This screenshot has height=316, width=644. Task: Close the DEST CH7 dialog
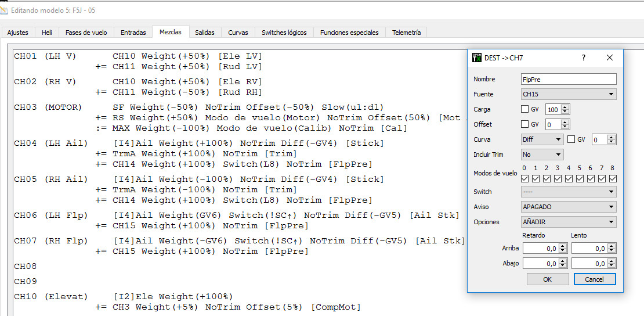(x=610, y=58)
